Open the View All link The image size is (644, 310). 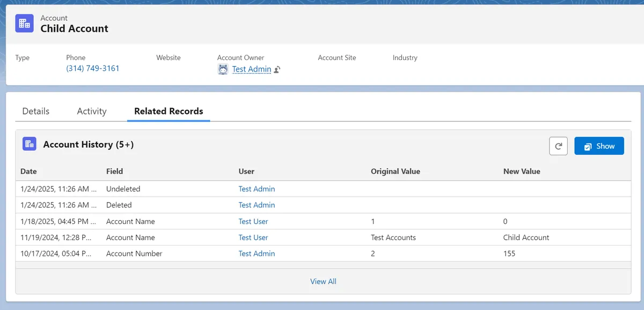[x=323, y=282]
